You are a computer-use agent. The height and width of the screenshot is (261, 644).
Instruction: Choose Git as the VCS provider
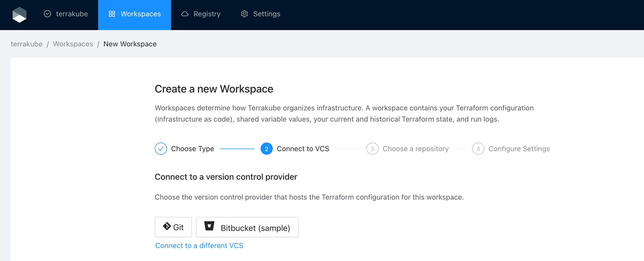173,227
